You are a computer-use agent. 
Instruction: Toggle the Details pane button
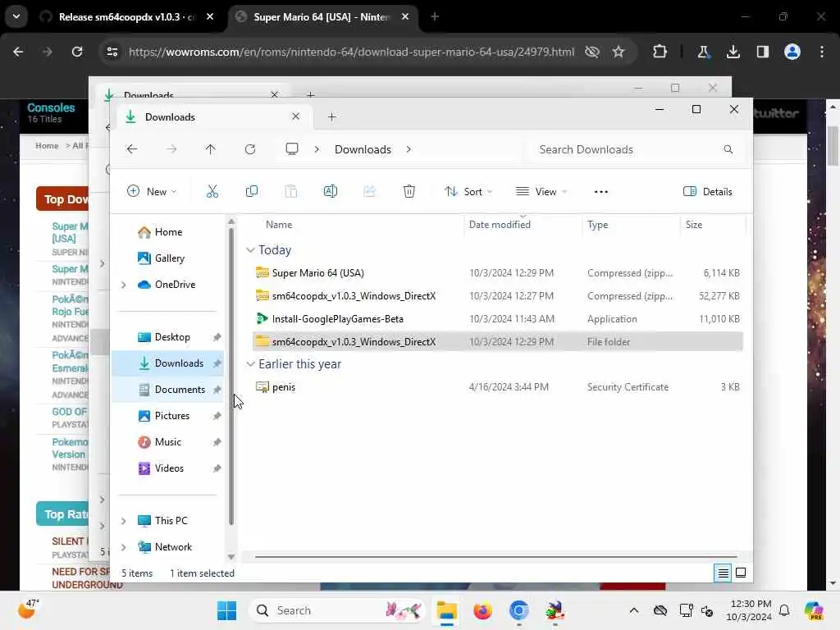708,191
